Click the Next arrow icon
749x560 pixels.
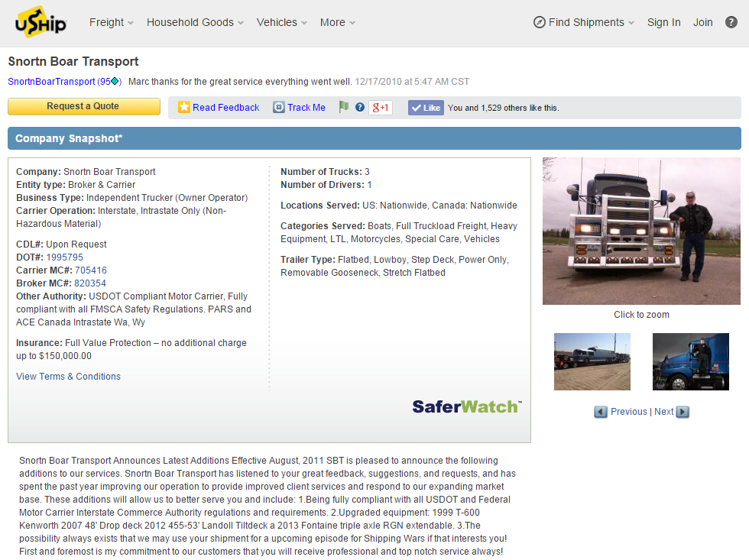point(683,412)
